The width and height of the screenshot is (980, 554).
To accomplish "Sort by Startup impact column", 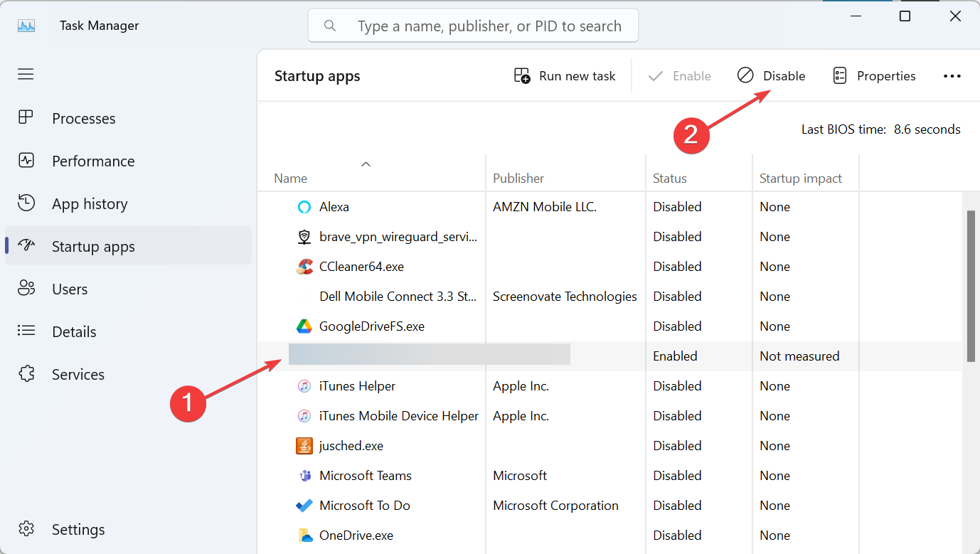I will [800, 179].
